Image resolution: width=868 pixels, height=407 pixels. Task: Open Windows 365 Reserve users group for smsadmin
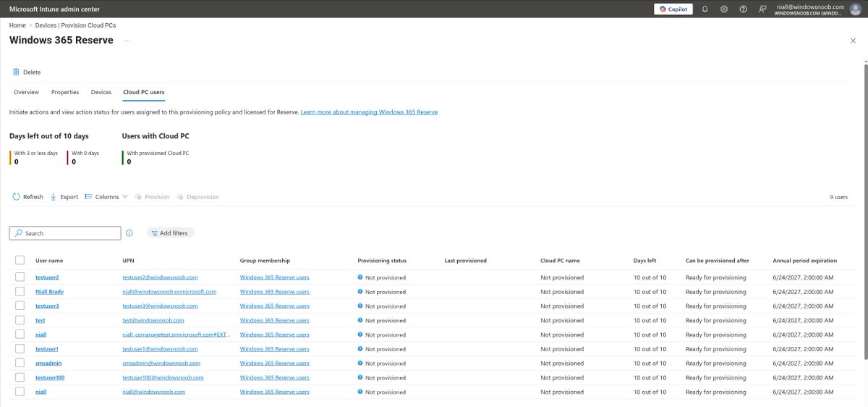pos(275,363)
